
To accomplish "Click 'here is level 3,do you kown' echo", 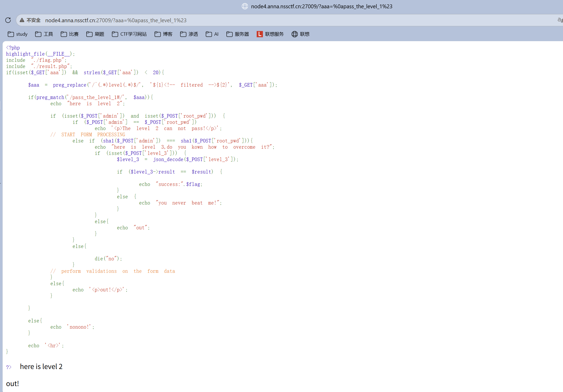I will pos(185,147).
